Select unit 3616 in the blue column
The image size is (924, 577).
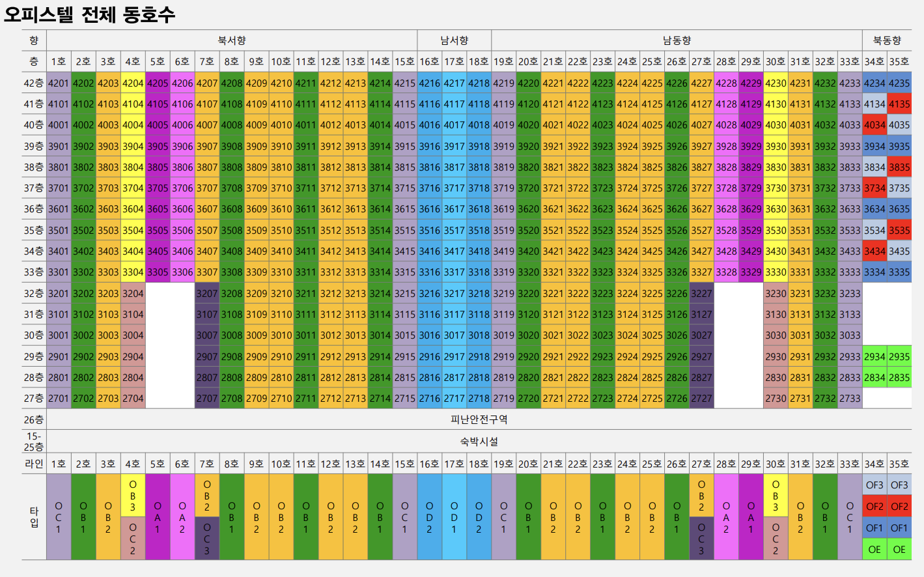coord(429,209)
